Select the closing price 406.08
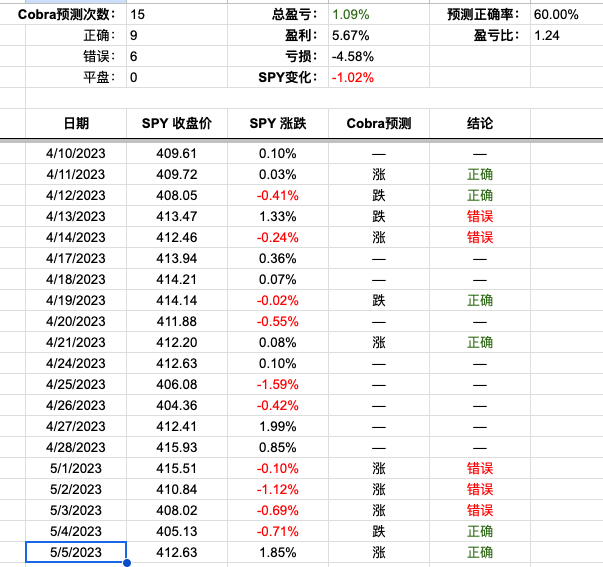Image resolution: width=603 pixels, height=567 pixels. tap(177, 384)
